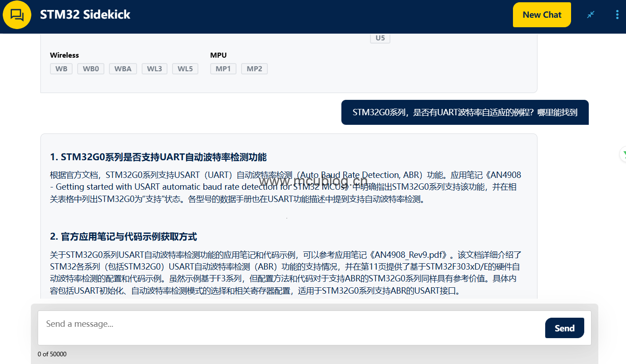The image size is (626, 364).
Task: Click the yellow chat bubble logo icon
Action: click(x=17, y=15)
